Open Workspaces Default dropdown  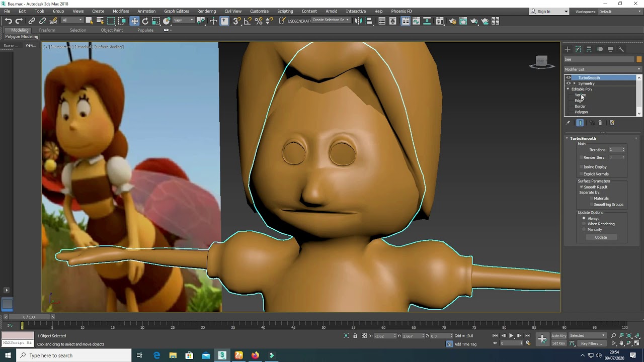(620, 12)
